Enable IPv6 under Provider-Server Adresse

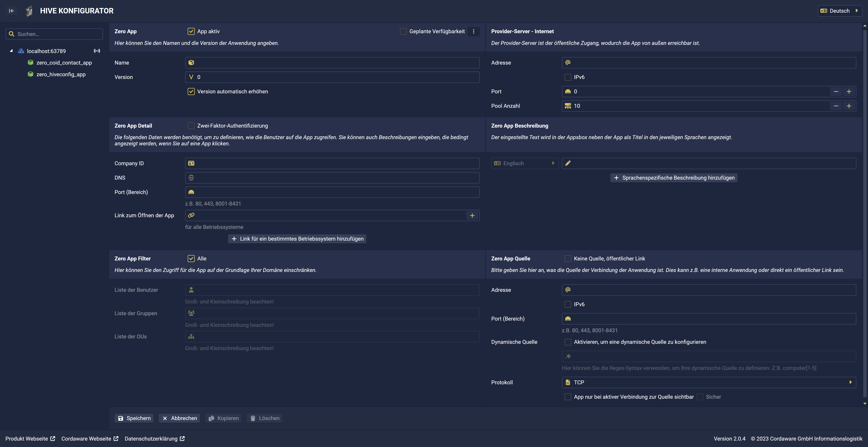click(568, 77)
